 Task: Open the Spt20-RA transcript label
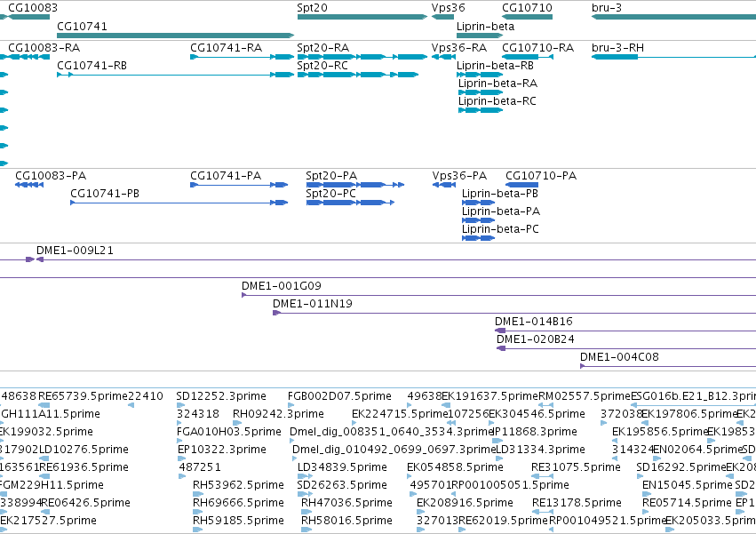coord(323,48)
